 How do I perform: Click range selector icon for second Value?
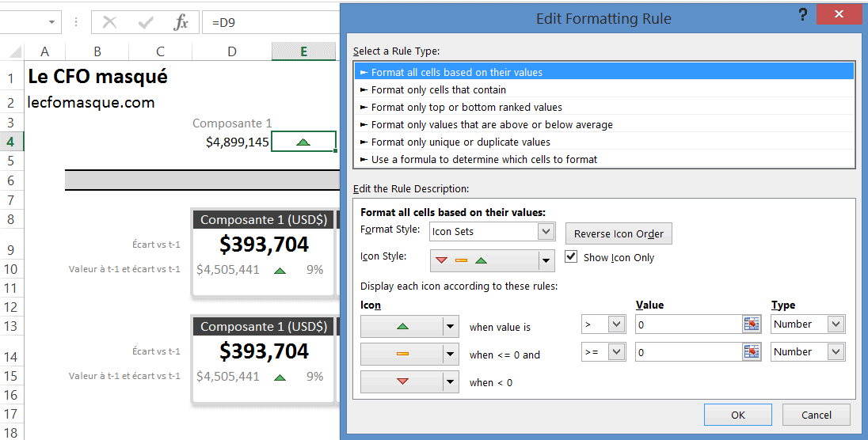[752, 352]
